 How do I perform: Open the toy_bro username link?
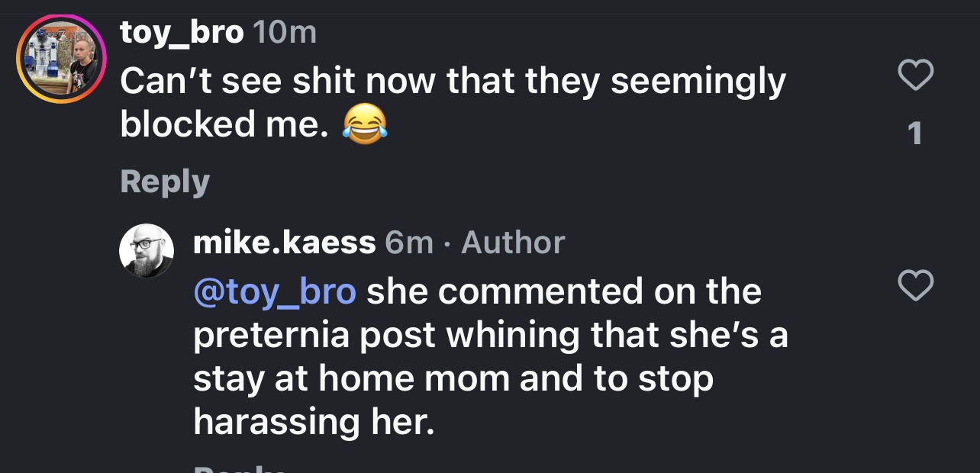tap(182, 33)
